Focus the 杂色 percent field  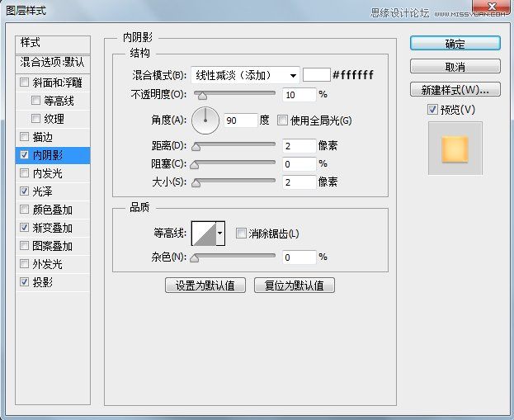(299, 257)
